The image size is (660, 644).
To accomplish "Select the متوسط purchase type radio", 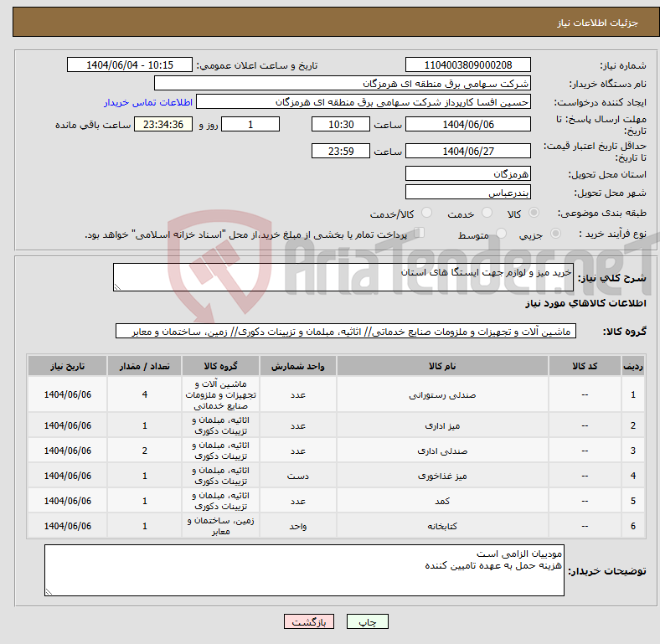I will 501,233.
